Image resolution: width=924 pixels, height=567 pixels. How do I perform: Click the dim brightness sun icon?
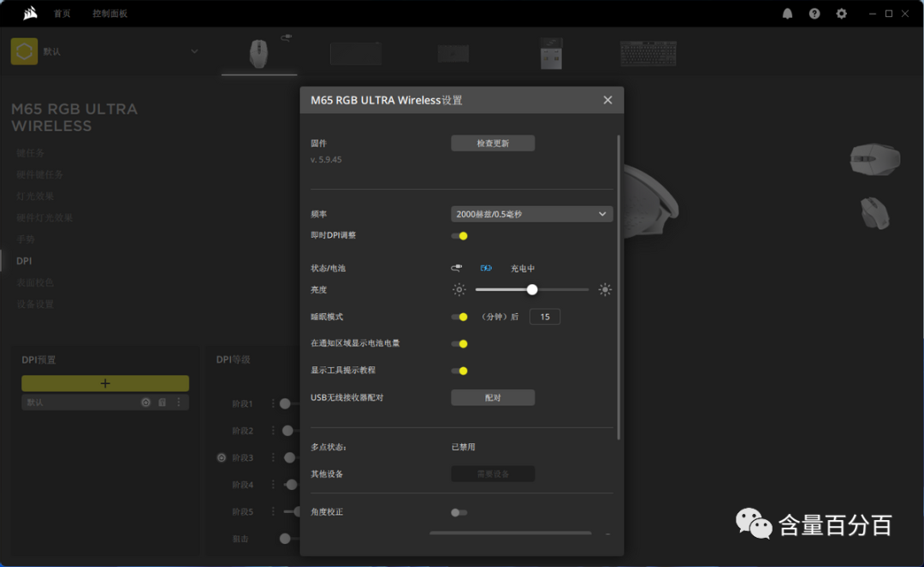tap(459, 290)
